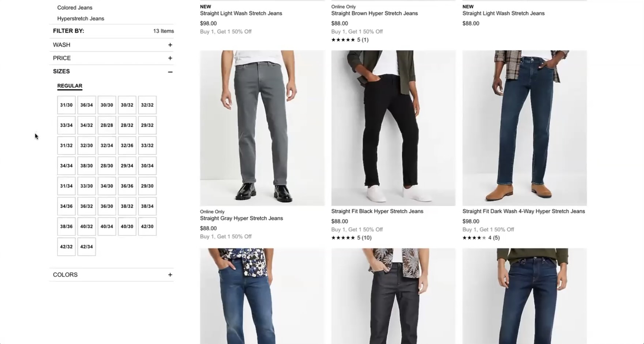Open the WASH filter section

tap(62, 45)
